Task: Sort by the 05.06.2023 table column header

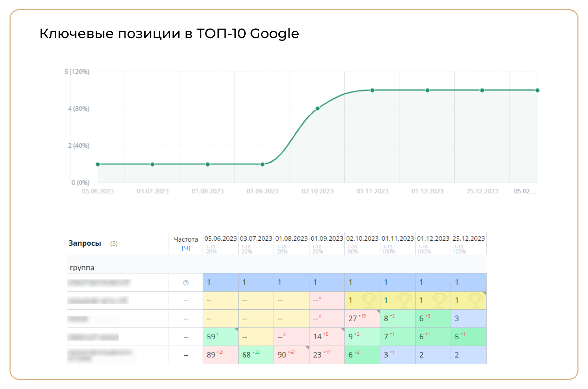Action: tap(220, 239)
